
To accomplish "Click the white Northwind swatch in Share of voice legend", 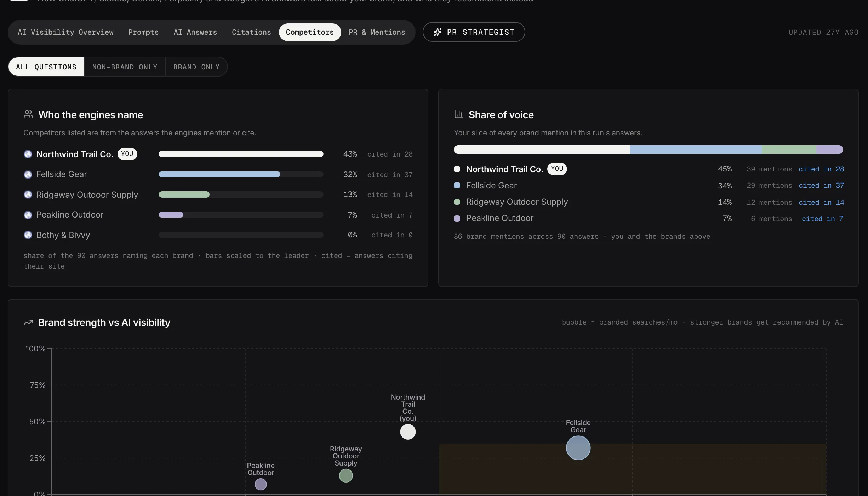I will (457, 169).
